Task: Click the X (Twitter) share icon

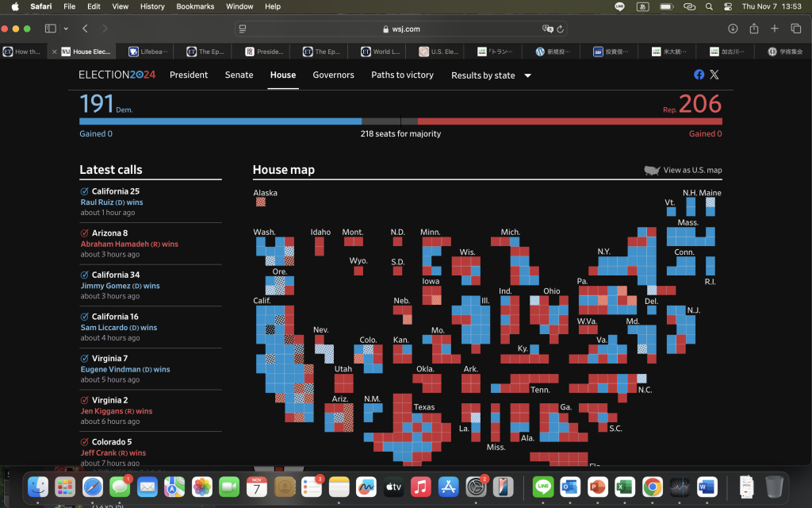Action: pos(714,75)
